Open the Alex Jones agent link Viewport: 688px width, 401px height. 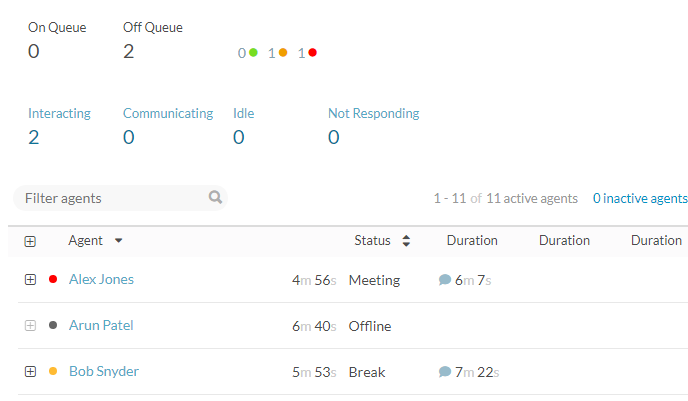click(x=101, y=280)
